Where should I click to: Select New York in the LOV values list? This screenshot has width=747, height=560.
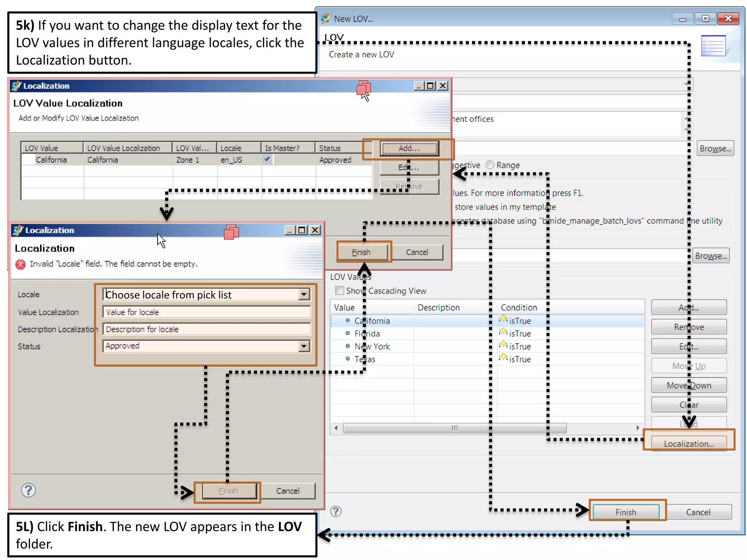click(x=372, y=346)
